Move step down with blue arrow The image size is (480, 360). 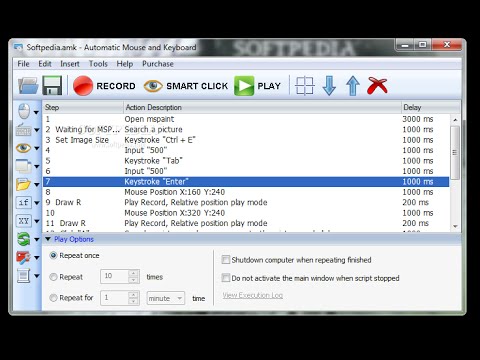(329, 86)
